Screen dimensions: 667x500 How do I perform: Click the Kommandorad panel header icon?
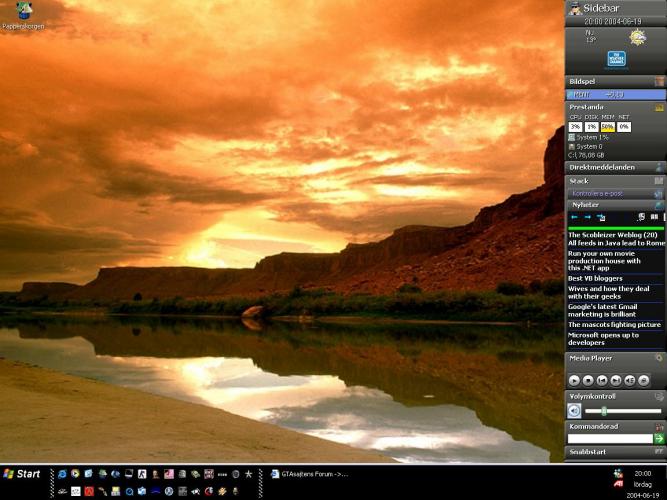(659, 427)
